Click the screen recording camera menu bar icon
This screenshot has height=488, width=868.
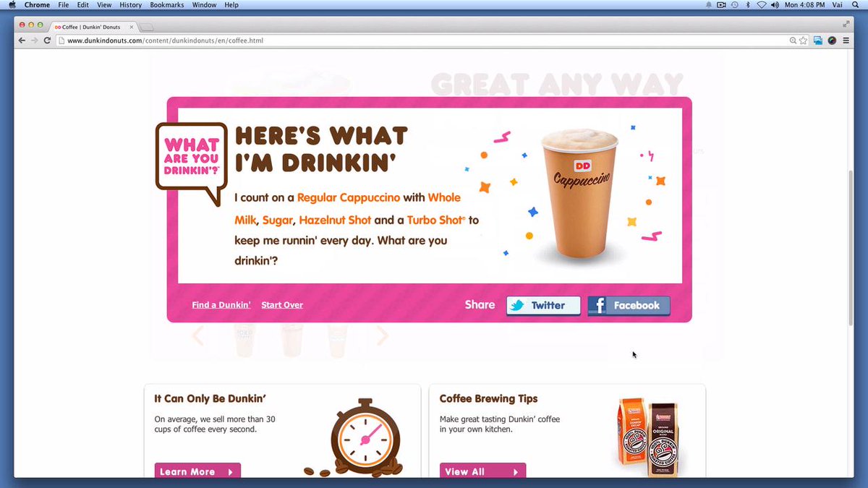(721, 5)
